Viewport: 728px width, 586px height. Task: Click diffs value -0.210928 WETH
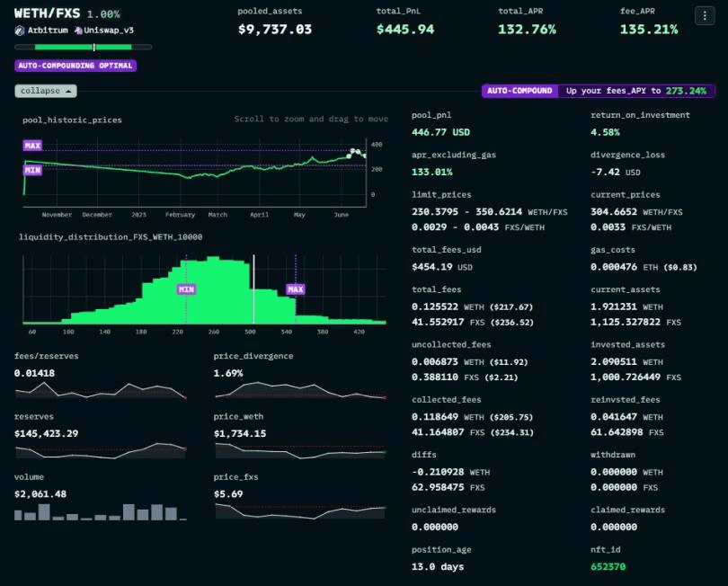(451, 472)
